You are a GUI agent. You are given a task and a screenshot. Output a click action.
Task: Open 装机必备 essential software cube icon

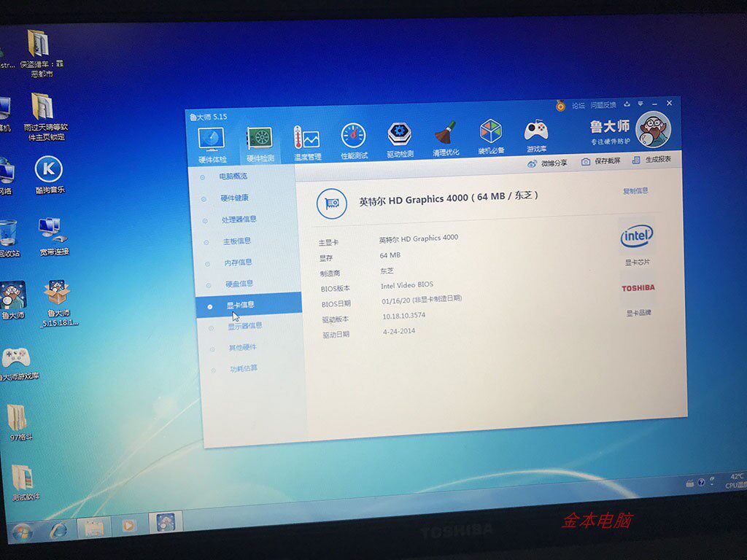[491, 136]
